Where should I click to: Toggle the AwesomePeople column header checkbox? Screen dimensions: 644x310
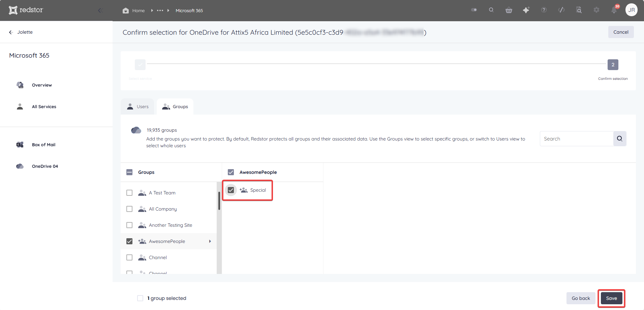231,172
